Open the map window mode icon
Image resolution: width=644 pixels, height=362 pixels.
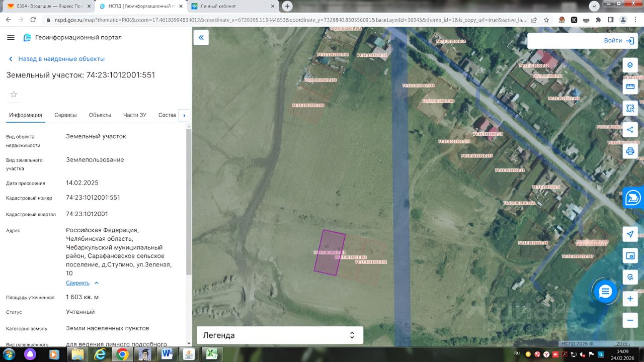click(630, 256)
